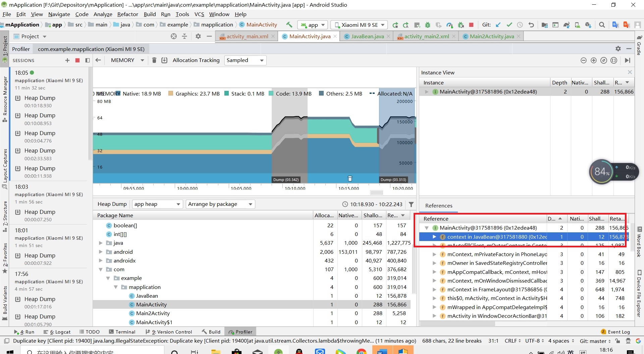Open Logcat via the magnifying glass Search Everywhere
Screen dimensions: 644x354
point(602,25)
